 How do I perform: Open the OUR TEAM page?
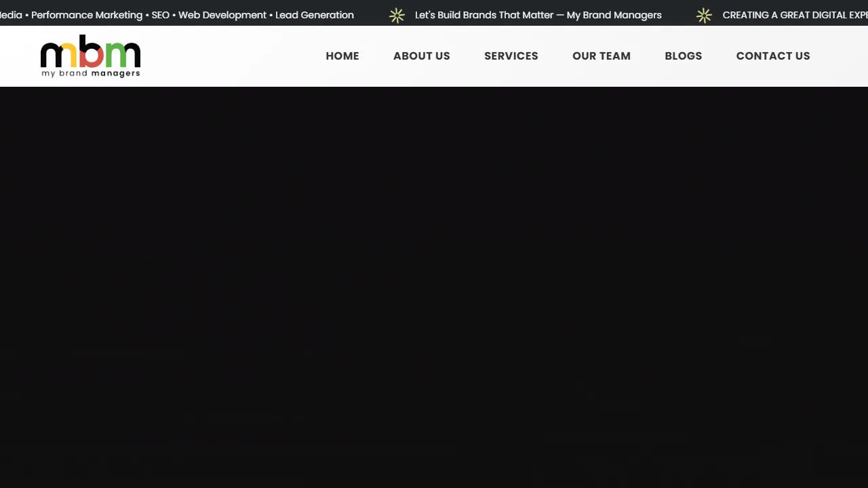click(x=601, y=56)
